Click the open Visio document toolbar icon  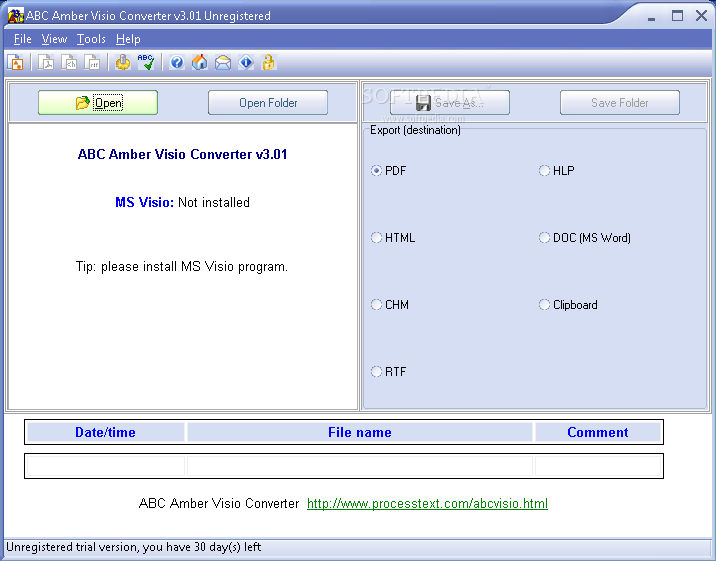[x=15, y=62]
